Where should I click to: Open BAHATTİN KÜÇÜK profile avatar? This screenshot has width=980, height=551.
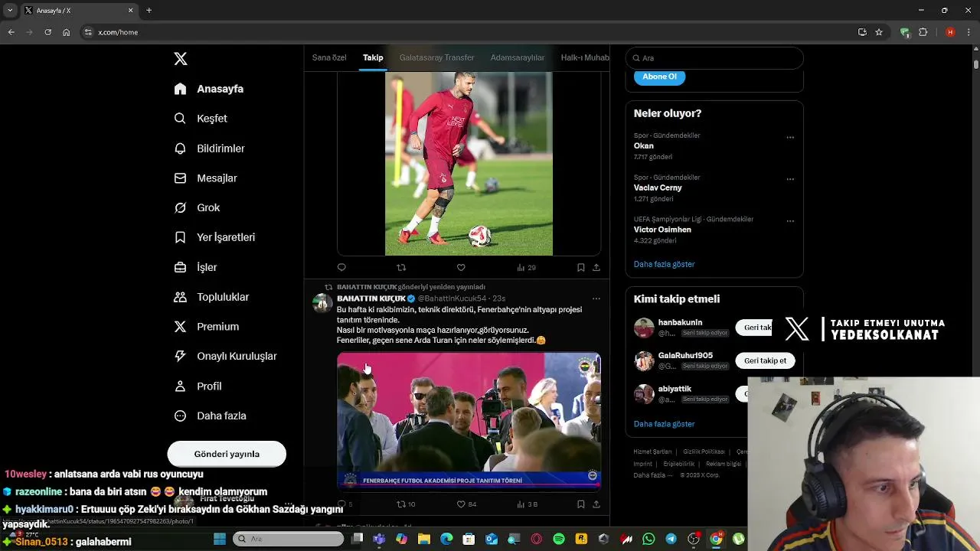click(x=322, y=303)
